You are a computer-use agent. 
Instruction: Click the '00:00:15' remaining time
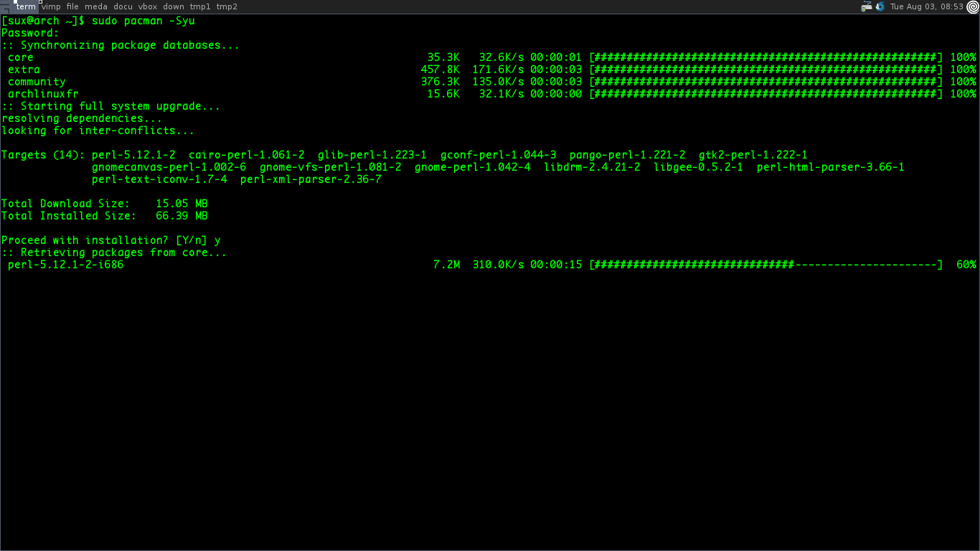(557, 265)
